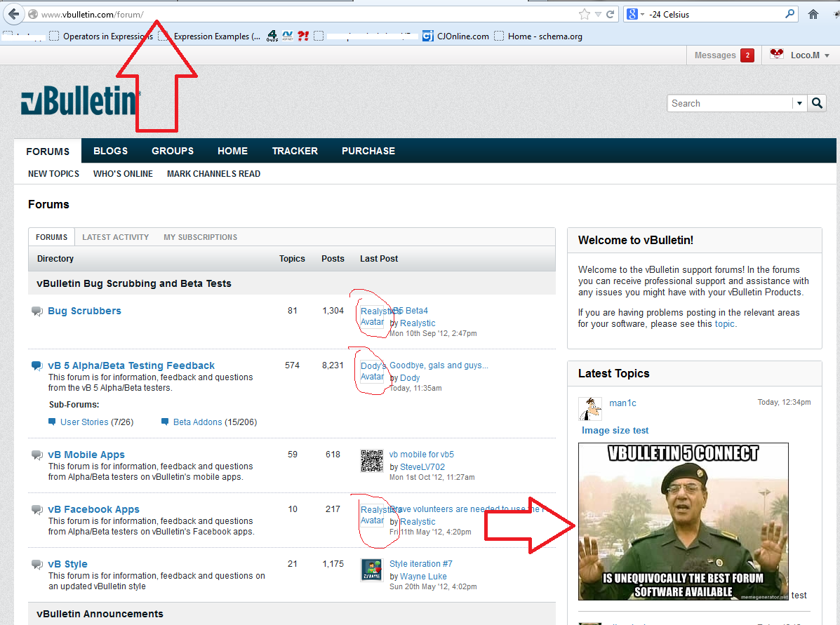The image size is (840, 625).
Task: Click the vBulletin logo
Action: 80,100
